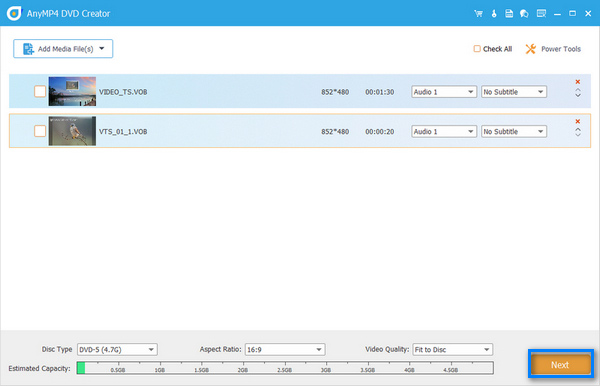Click the VIDEO_TS.VOB file name
Image resolution: width=600 pixels, height=386 pixels.
click(x=123, y=92)
